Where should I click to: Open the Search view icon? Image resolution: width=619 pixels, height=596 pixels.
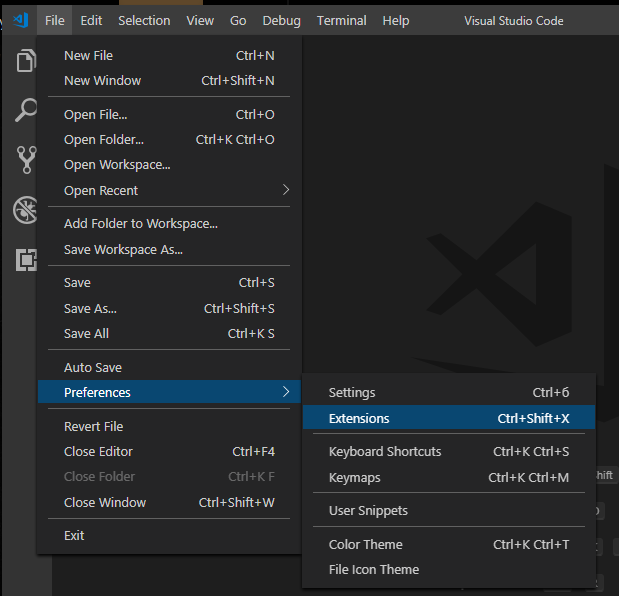[26, 110]
